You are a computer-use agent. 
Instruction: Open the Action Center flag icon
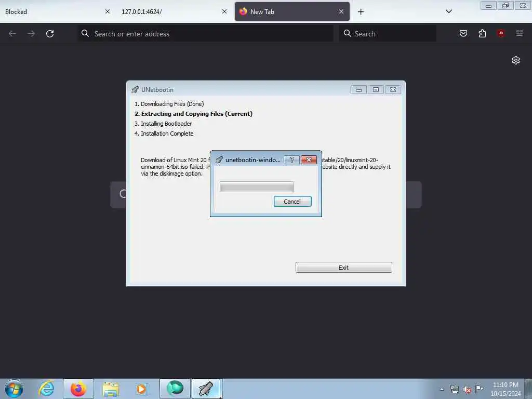pos(479,389)
